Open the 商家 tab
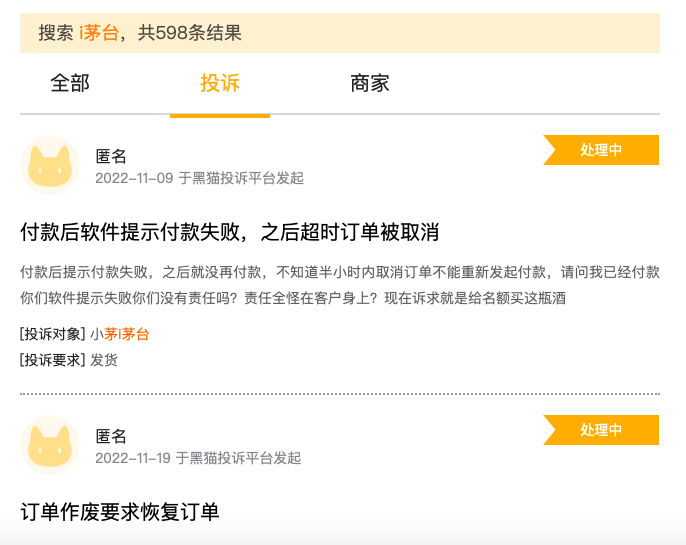Image resolution: width=686 pixels, height=545 pixels. (x=370, y=83)
